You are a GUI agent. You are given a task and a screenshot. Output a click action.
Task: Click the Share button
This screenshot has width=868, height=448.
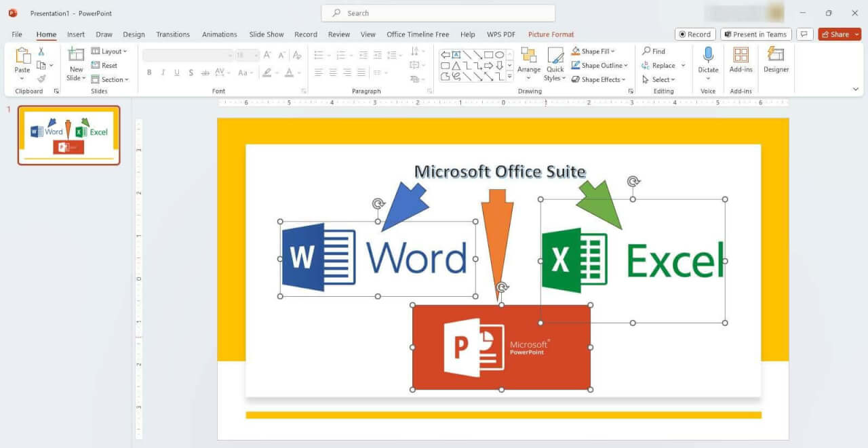(840, 35)
